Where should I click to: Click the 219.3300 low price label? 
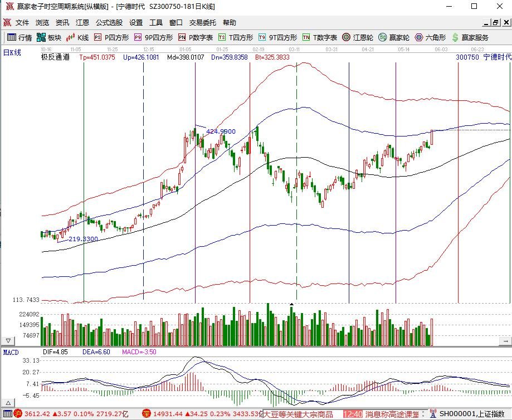[83, 239]
